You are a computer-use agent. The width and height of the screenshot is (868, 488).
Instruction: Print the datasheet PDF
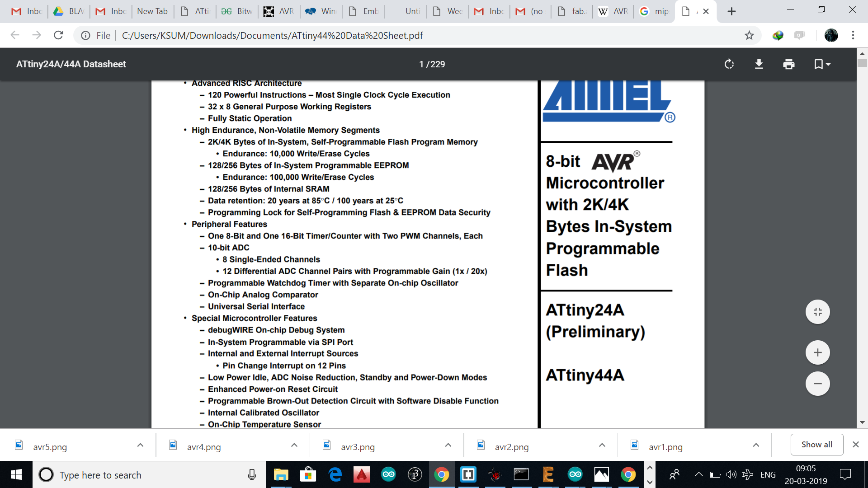pos(788,64)
